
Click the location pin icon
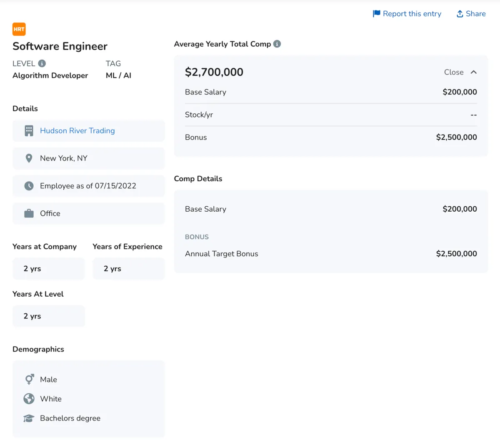29,158
